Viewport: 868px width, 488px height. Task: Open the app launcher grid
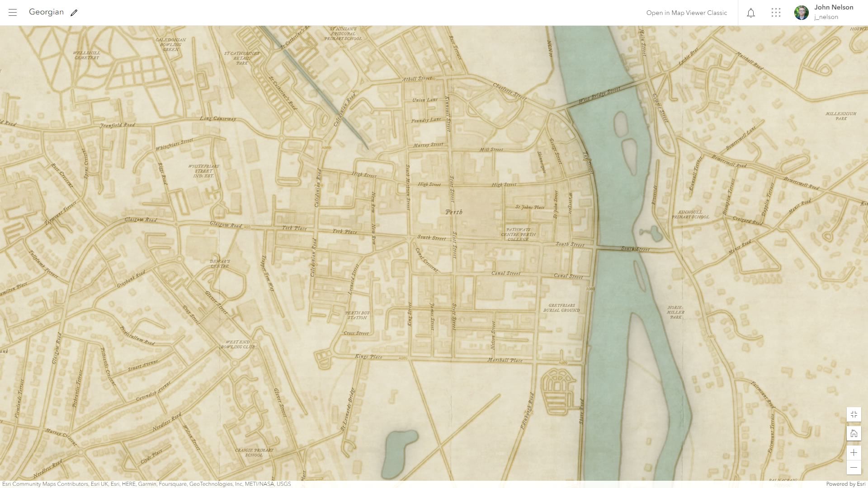(x=776, y=13)
